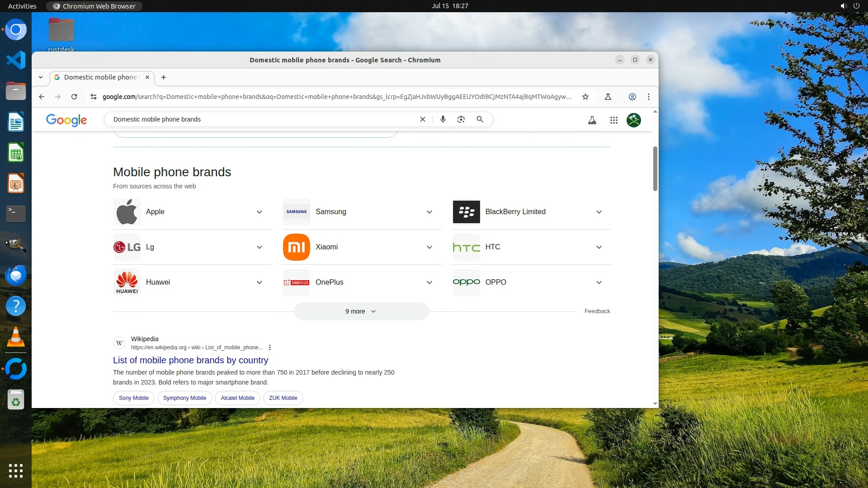This screenshot has width=868, height=488.
Task: Click the page vertical scrollbar thumb
Action: [655, 169]
